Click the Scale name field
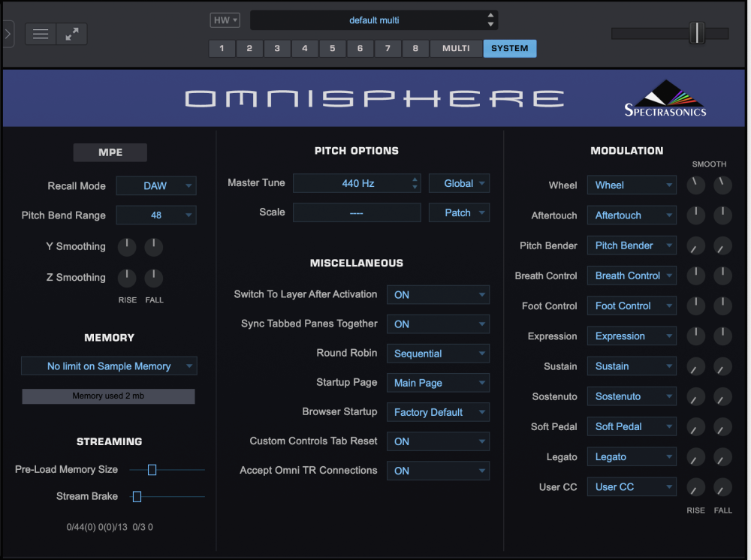Viewport: 751px width, 560px height. tap(357, 212)
